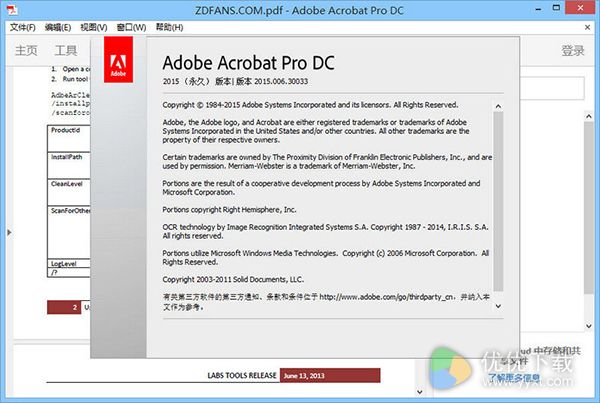600x403 pixels.
Task: Click the About dialog scrollbar thumb
Action: coord(498,201)
